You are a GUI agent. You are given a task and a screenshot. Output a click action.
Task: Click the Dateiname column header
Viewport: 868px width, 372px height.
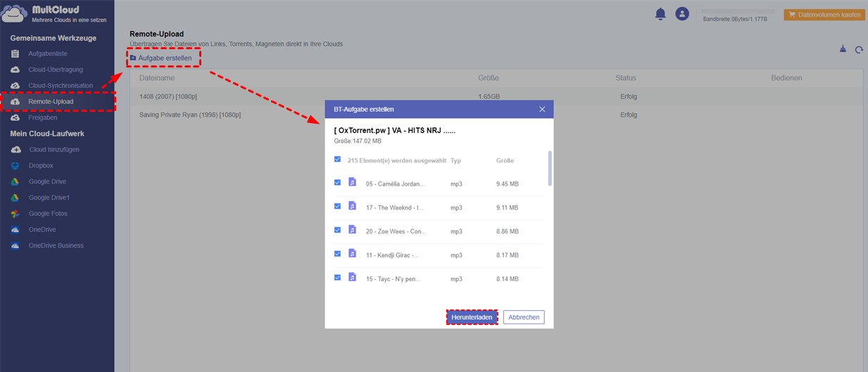(x=156, y=78)
